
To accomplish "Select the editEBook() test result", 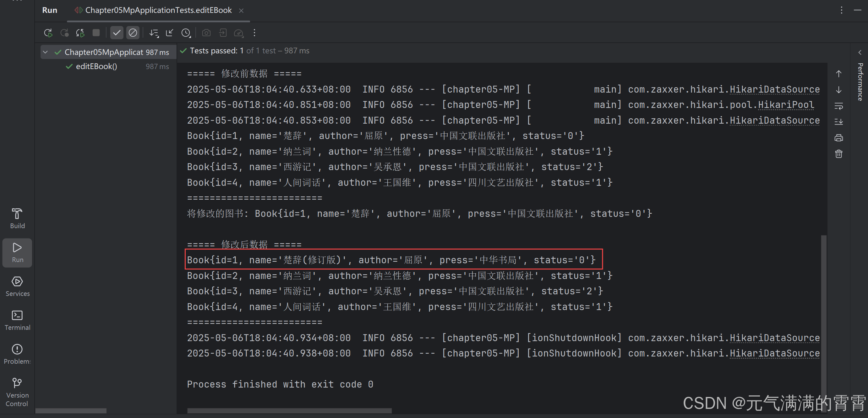I will [x=96, y=66].
